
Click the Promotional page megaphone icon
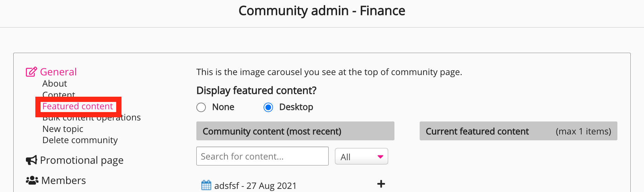click(31, 160)
